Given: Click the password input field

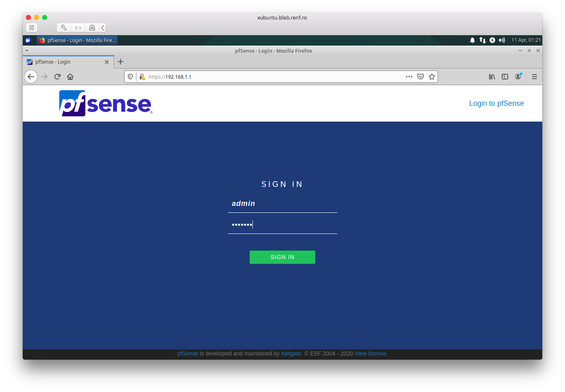Looking at the screenshot, I should 282,225.
